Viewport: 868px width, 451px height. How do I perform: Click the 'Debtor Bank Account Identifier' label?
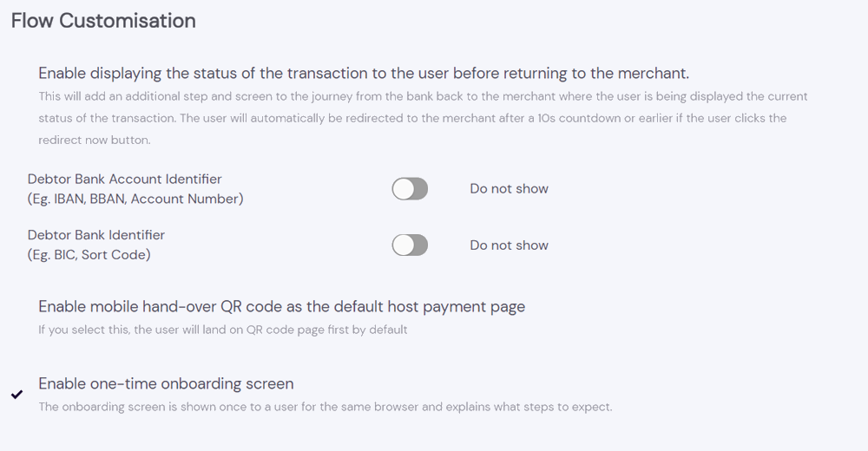(124, 180)
